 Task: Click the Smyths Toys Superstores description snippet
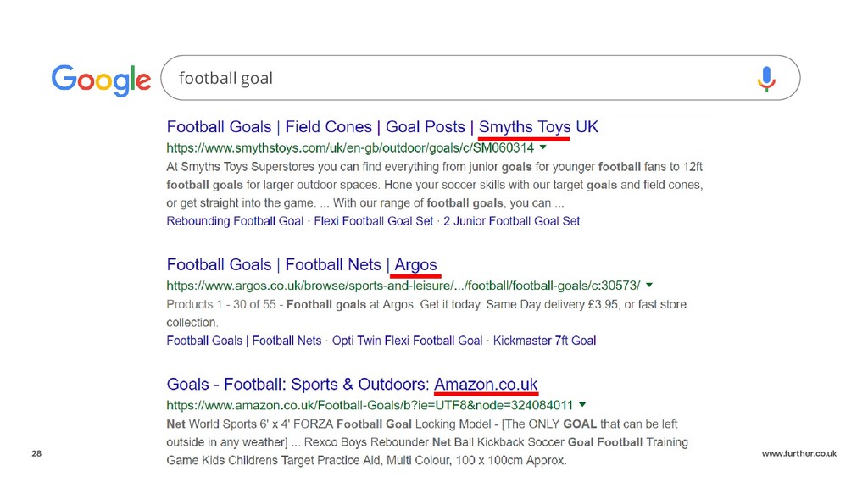435,185
